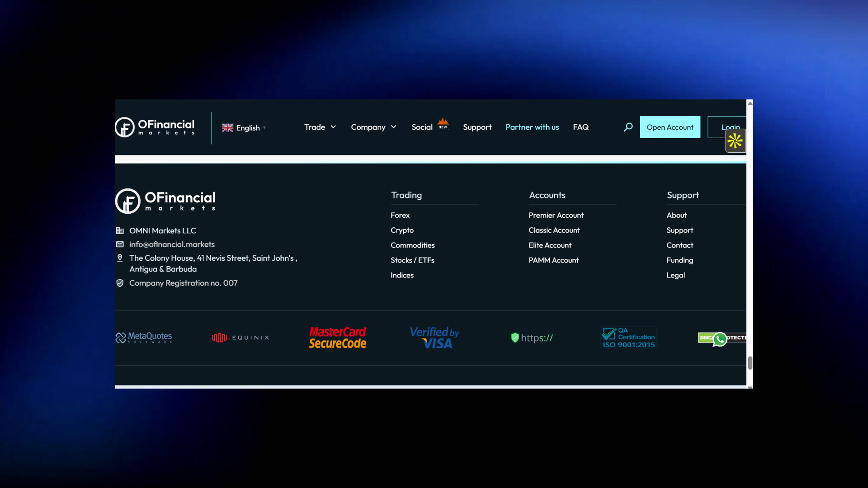Open Partner with us page
The image size is (868, 488).
tap(532, 127)
